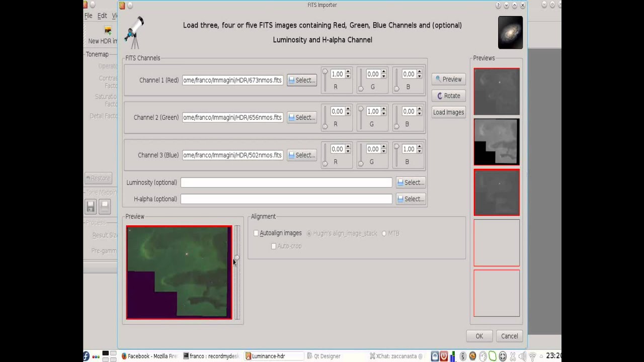644x362 pixels.
Task: Click the lock screen tray icon
Action: 435,356
